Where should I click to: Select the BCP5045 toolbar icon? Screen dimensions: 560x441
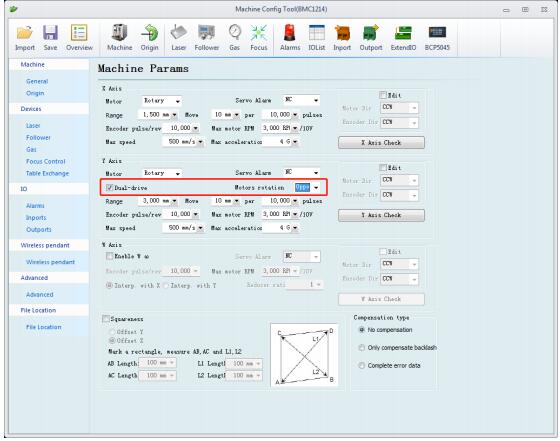[x=437, y=33]
